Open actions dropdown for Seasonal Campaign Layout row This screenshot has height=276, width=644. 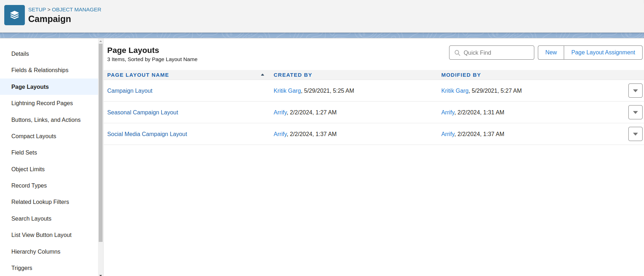click(x=635, y=112)
